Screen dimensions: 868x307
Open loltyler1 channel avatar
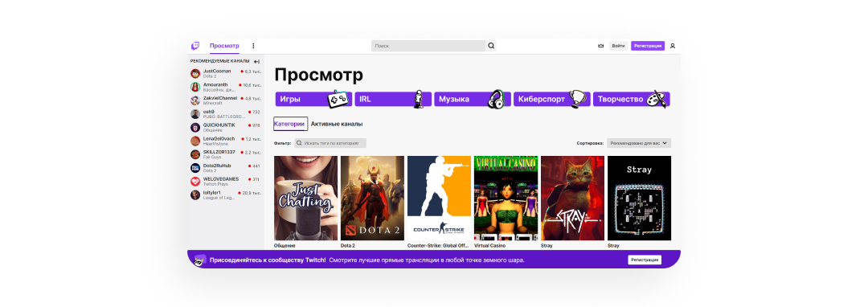click(195, 194)
